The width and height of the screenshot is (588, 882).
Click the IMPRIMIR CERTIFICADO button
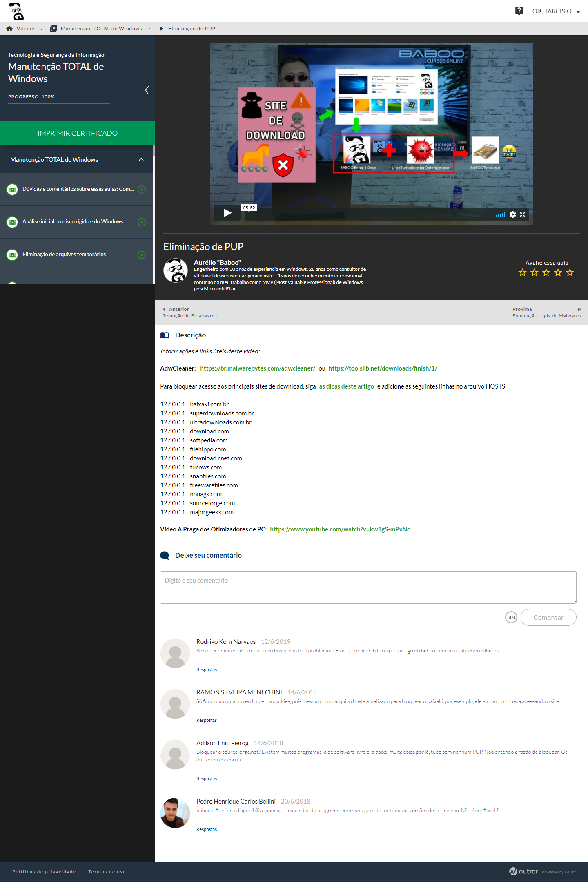(78, 133)
